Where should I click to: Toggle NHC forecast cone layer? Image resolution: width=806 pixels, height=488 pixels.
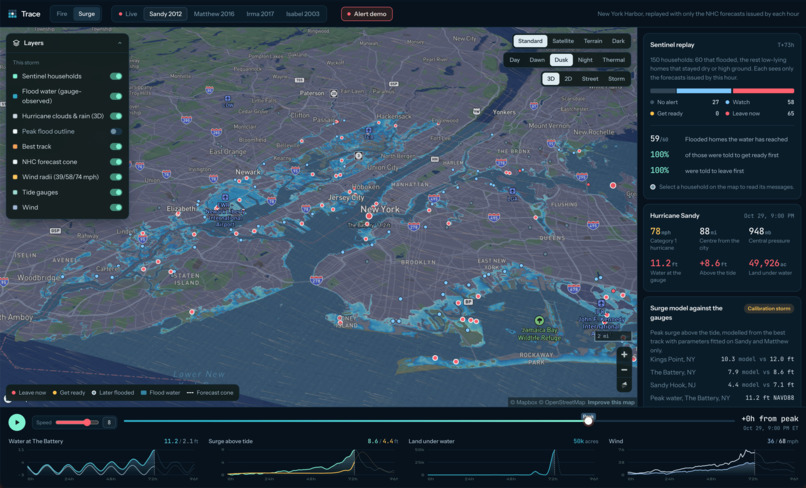tap(116, 161)
